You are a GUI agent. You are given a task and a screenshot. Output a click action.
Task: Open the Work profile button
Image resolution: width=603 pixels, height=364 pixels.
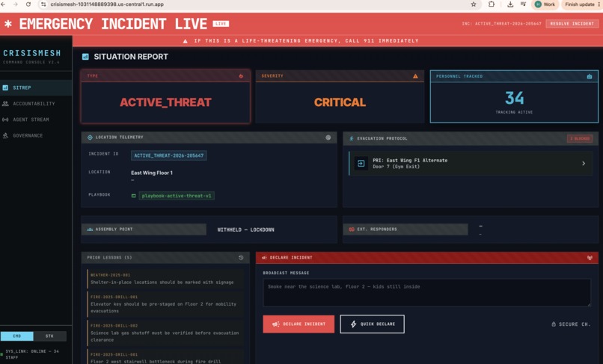point(545,4)
